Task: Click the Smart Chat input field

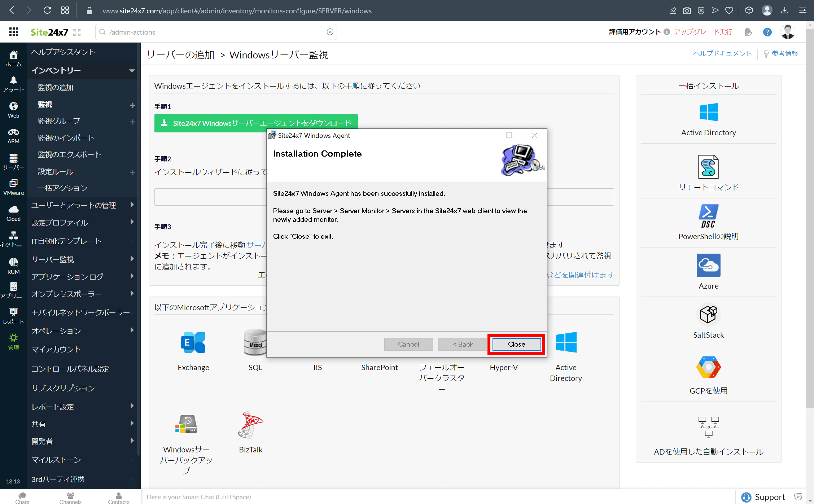Action: click(438, 497)
